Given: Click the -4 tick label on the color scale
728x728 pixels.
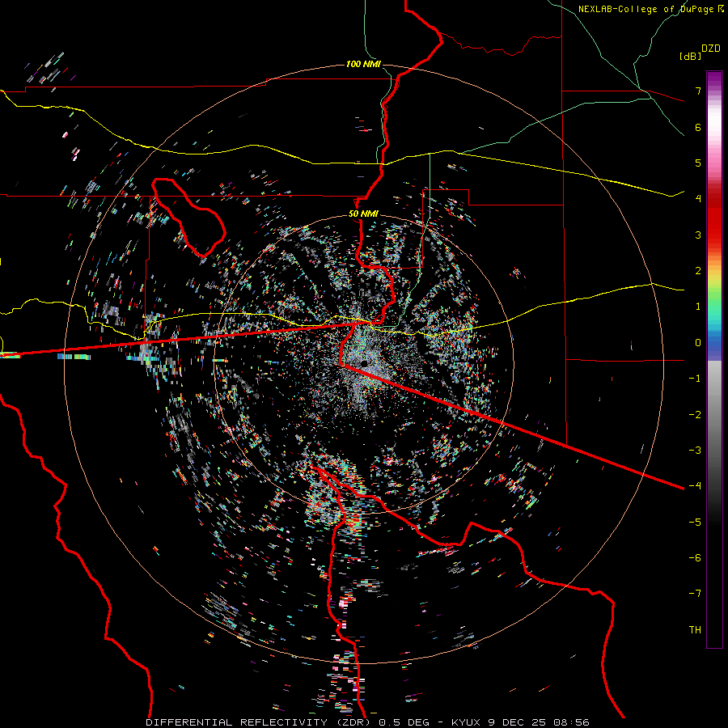Looking at the screenshot, I should pos(695,486).
